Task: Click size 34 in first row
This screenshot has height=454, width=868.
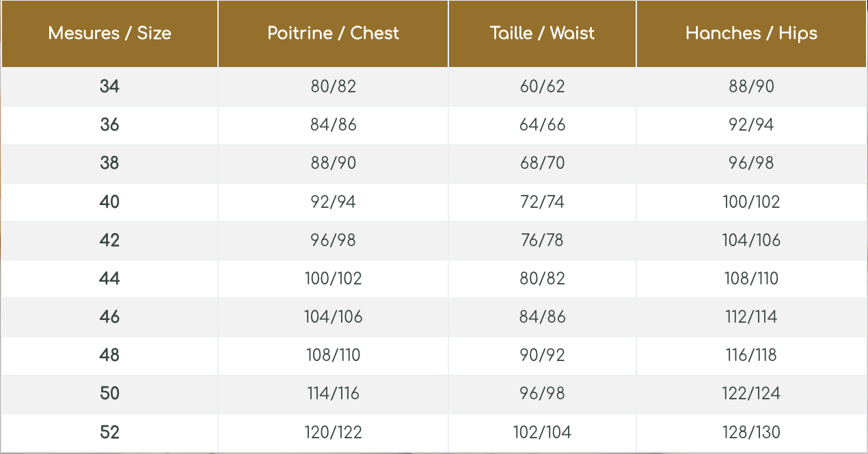Action: [109, 87]
